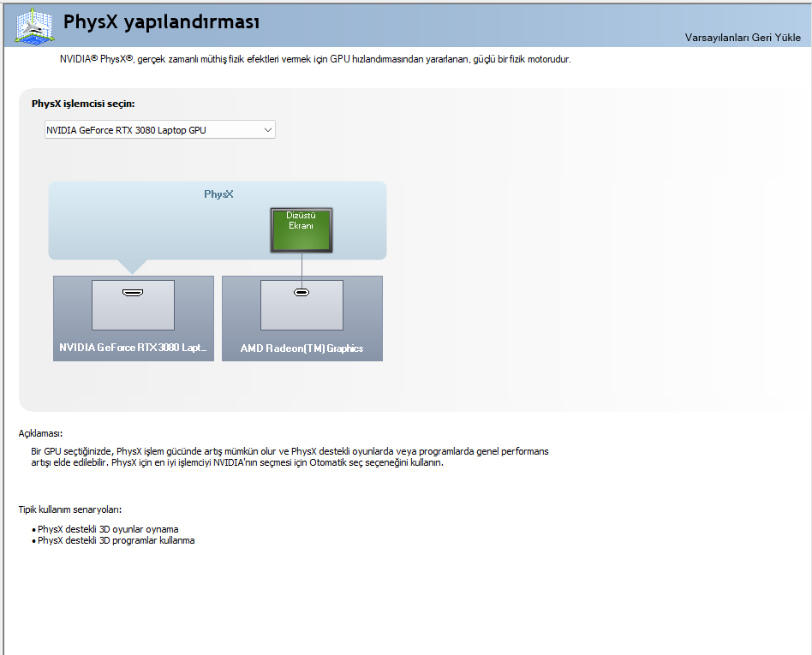Open the PhysX işlemcisi seçin dropdown
This screenshot has height=655, width=812.
[160, 130]
